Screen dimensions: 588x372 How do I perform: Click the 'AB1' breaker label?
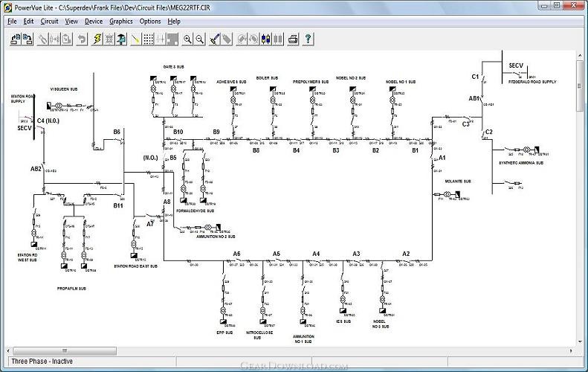pyautogui.click(x=474, y=98)
